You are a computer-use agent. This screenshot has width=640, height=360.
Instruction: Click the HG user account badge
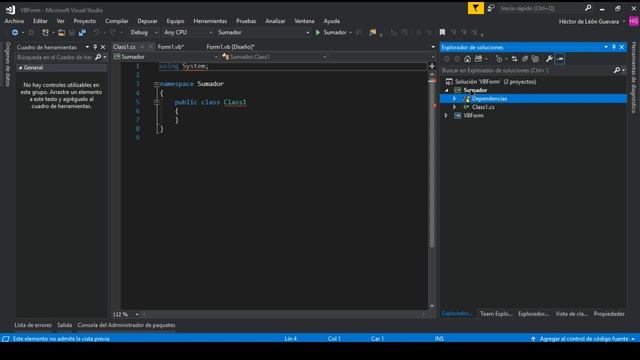click(x=634, y=21)
